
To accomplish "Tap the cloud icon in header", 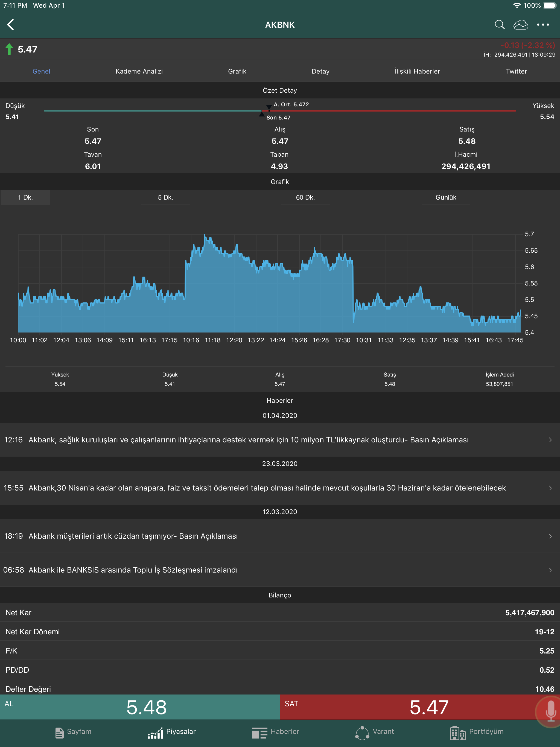I will coord(520,25).
